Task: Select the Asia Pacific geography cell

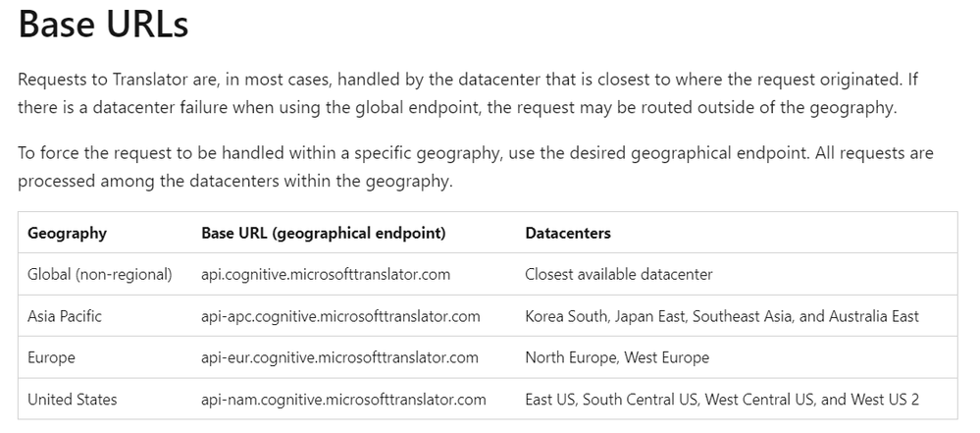Action: [x=65, y=316]
